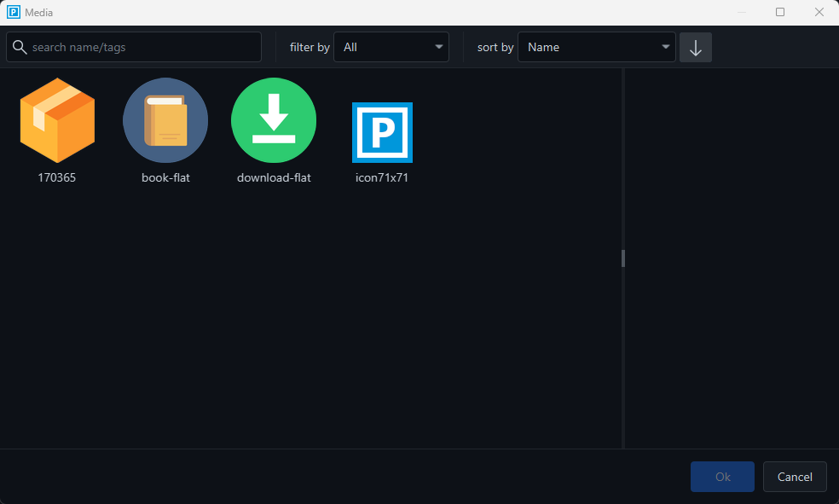The height and width of the screenshot is (504, 839).
Task: Select the orange box 170365 image
Action: (x=57, y=120)
